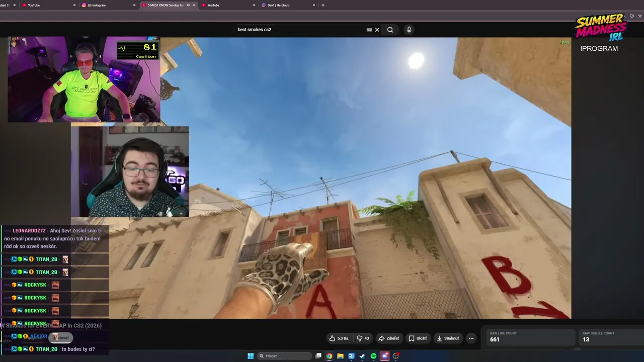The image size is (644, 362).
Task: Open the more actions menu under the video
Action: click(471, 338)
